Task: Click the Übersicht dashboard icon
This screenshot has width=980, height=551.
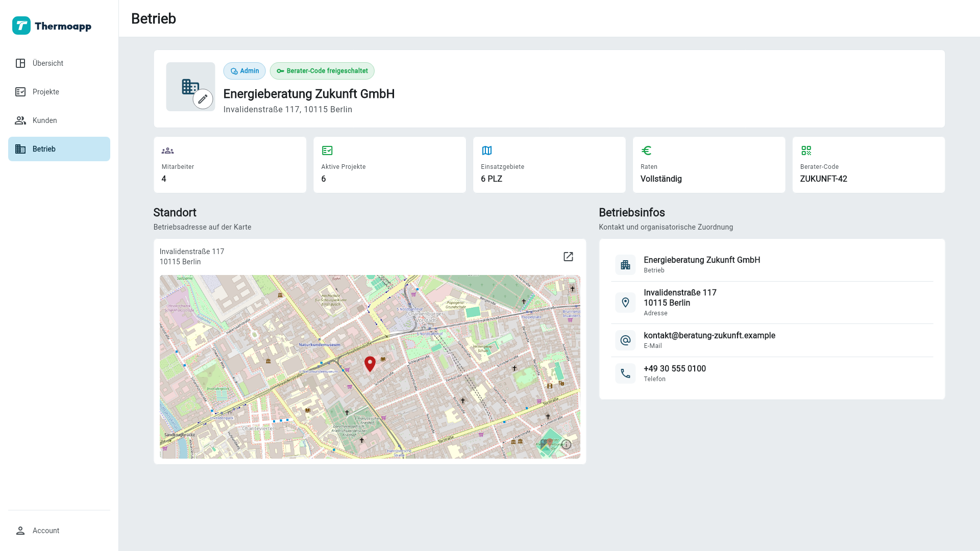Action: tap(20, 63)
